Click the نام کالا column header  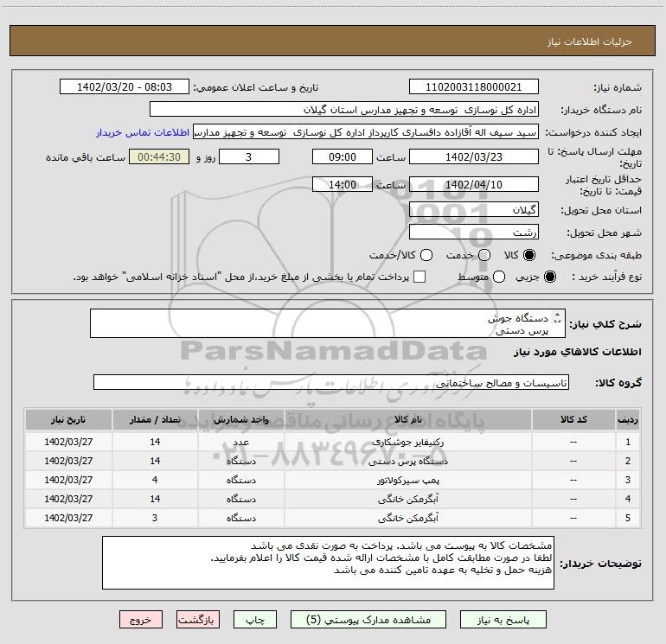pos(407,419)
